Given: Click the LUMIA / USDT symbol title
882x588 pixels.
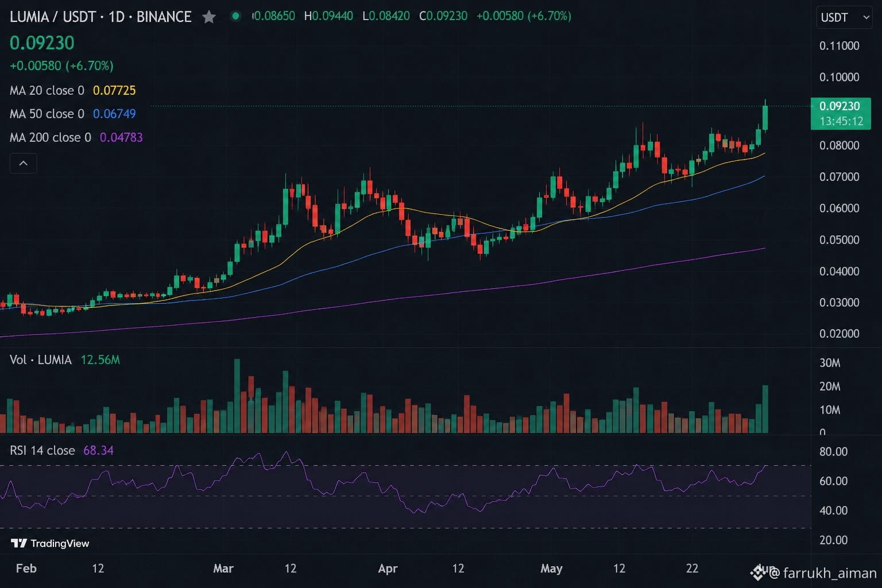Looking at the screenshot, I should tap(100, 17).
